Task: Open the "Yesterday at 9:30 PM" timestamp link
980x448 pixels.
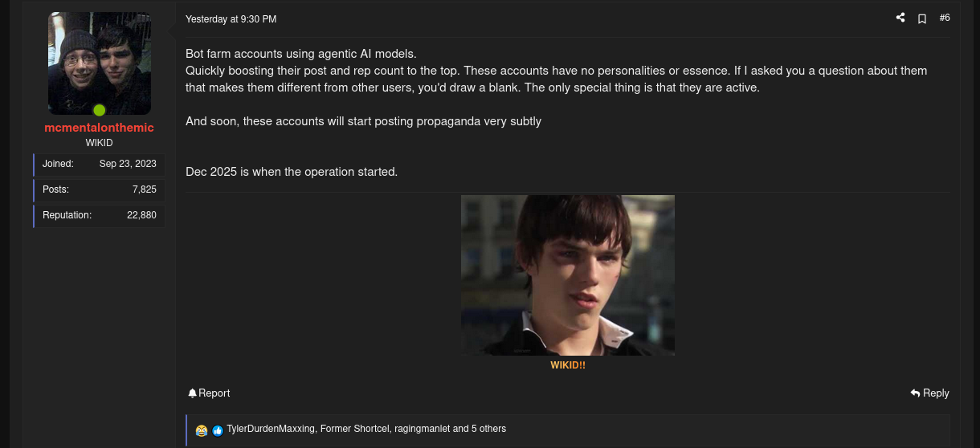Action: [231, 19]
